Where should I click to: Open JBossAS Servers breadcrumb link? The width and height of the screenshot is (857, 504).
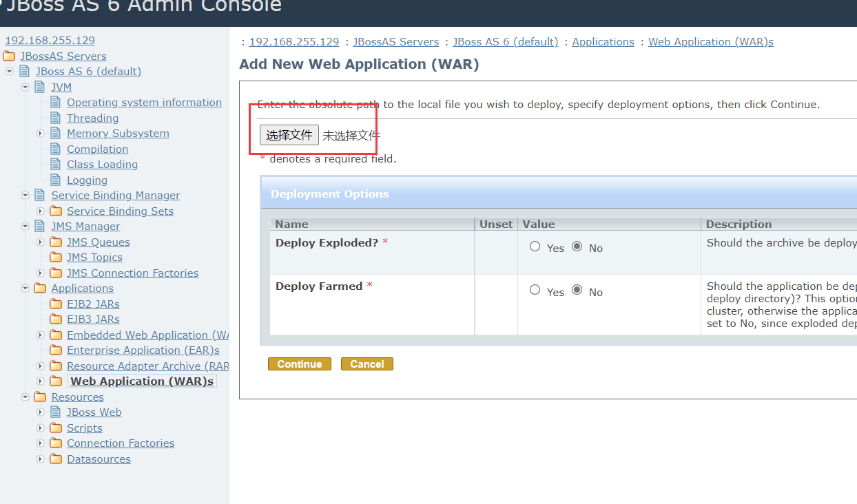click(396, 42)
